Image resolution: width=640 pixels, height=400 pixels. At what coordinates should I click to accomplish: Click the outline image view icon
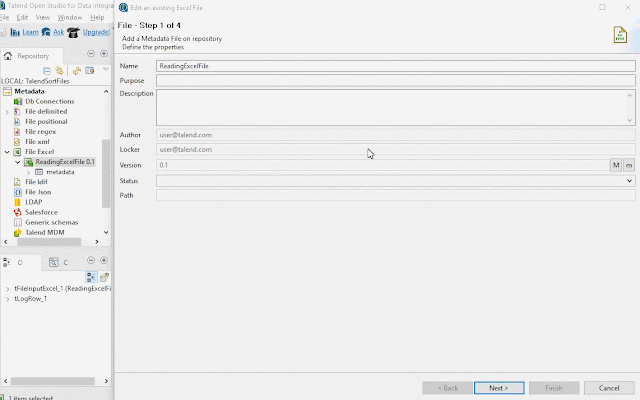[104, 277]
